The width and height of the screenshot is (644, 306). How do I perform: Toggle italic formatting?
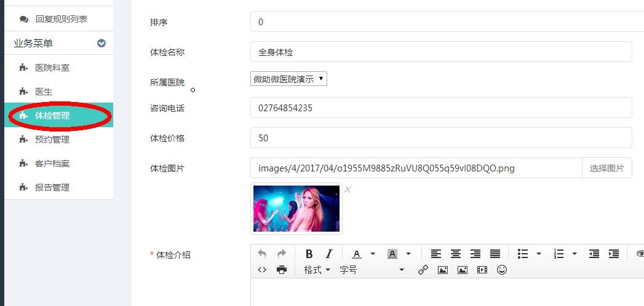[328, 254]
